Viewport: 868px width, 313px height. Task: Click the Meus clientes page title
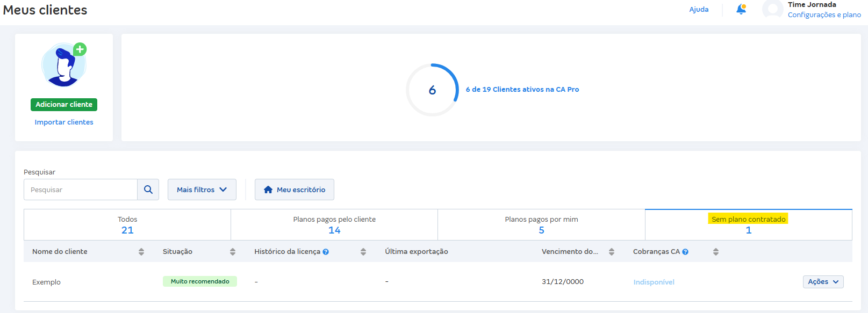(45, 10)
